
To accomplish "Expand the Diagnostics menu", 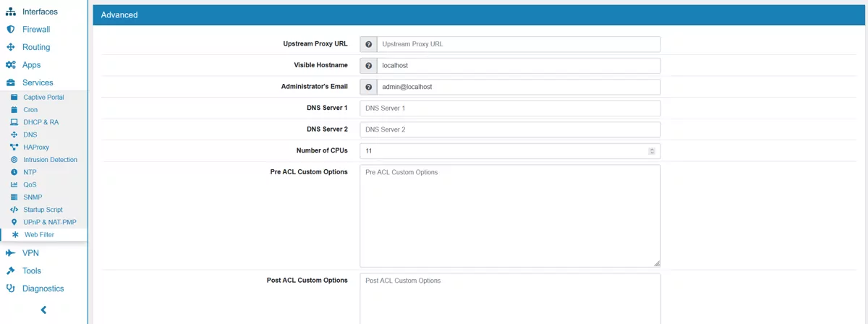I will (x=43, y=289).
